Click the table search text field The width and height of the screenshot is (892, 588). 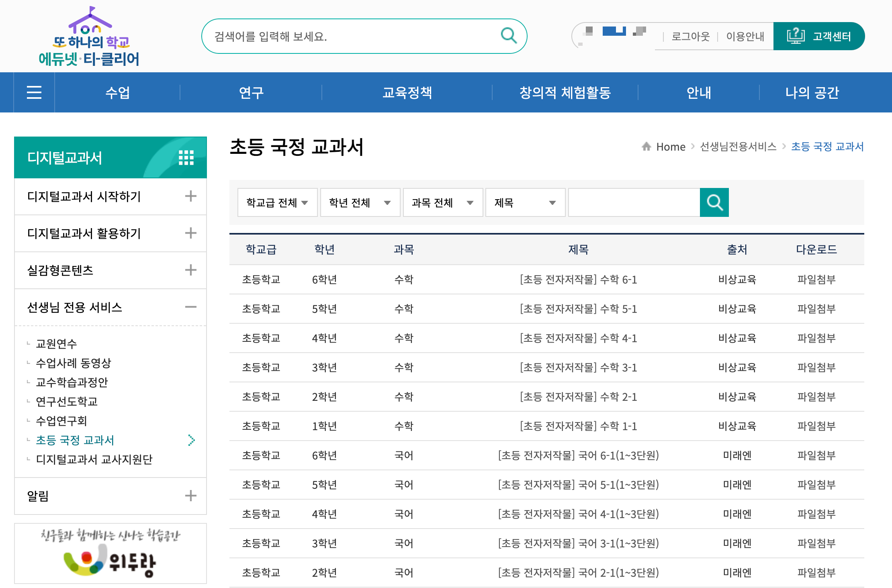tap(634, 202)
